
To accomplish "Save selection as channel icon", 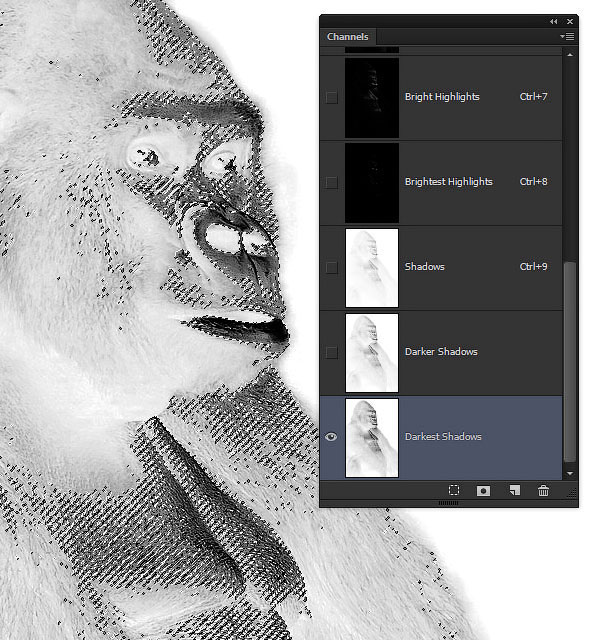I will click(483, 490).
